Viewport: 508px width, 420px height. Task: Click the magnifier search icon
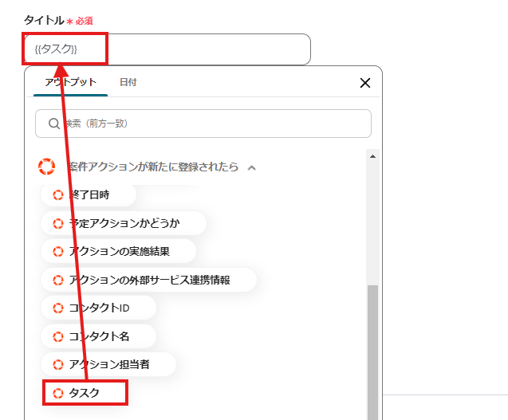pyautogui.click(x=53, y=124)
